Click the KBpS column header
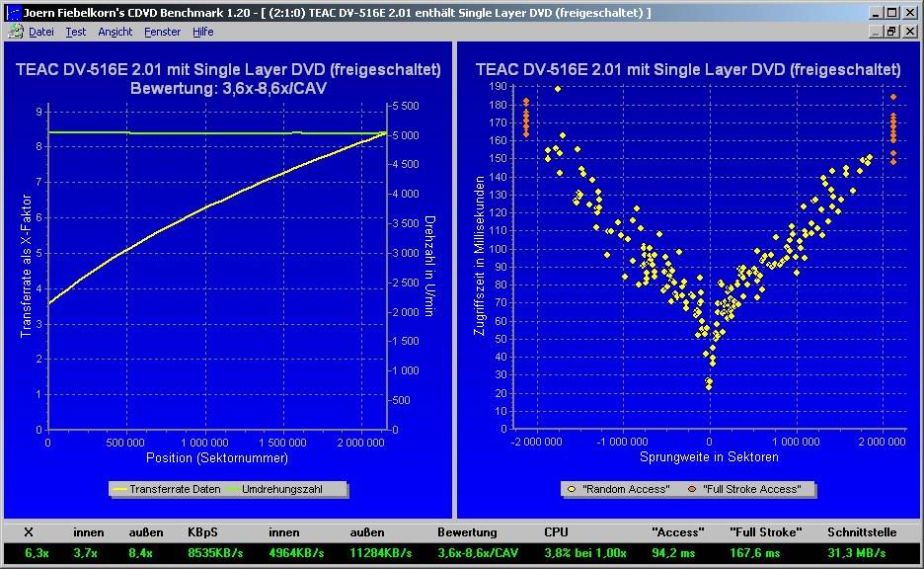924x569 pixels. coord(202,531)
